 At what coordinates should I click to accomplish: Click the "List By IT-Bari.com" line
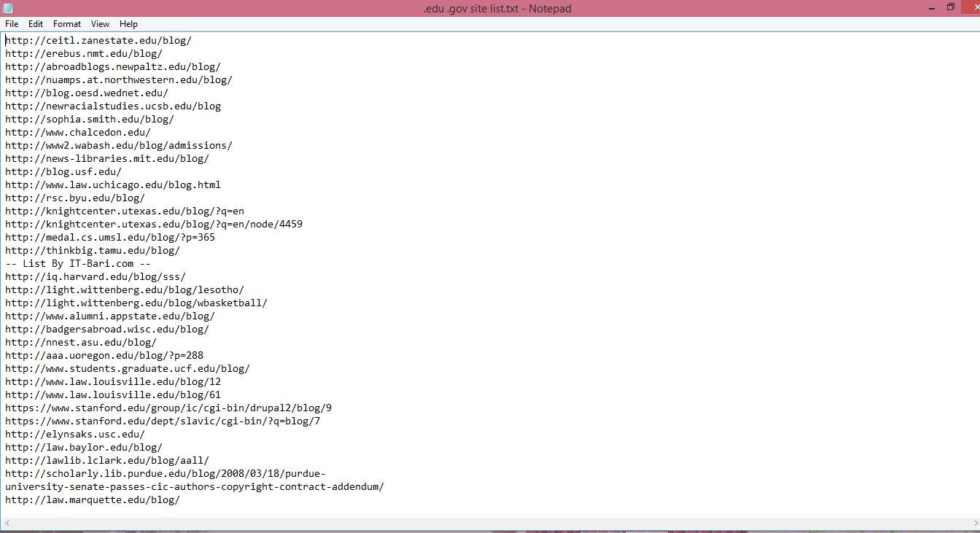tap(78, 264)
